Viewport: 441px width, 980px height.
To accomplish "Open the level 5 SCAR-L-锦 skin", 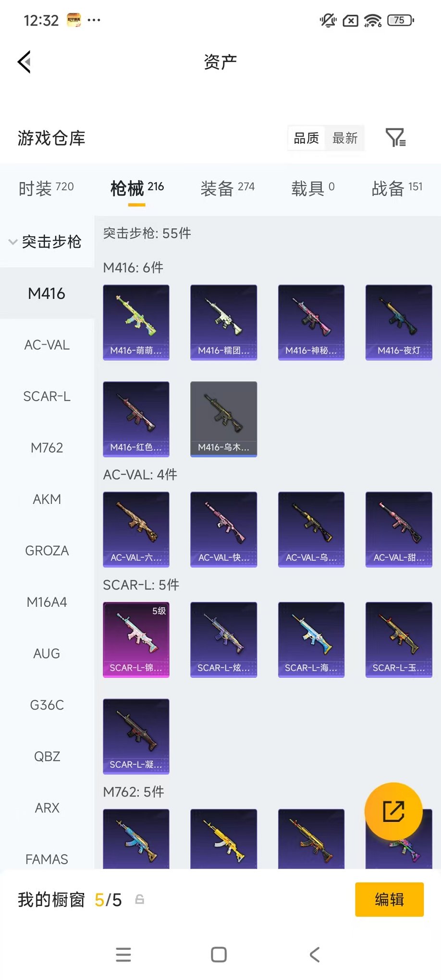I will pos(136,640).
